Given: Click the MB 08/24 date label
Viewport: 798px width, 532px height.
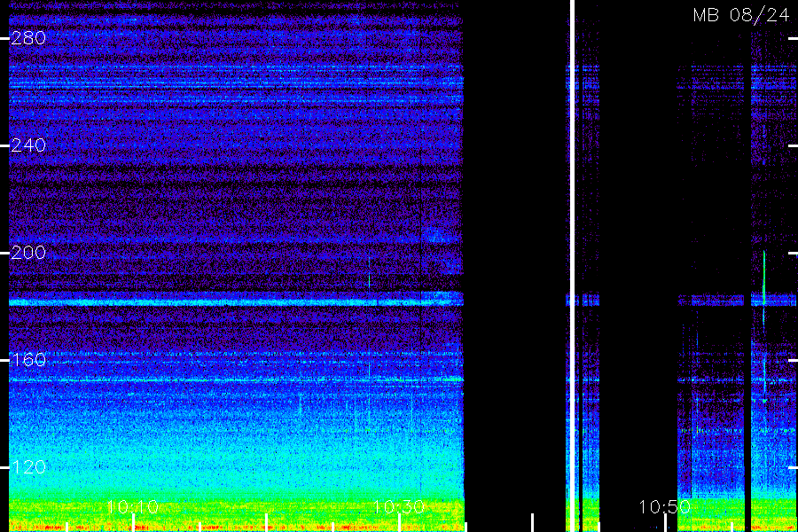Looking at the screenshot, I should [741, 15].
